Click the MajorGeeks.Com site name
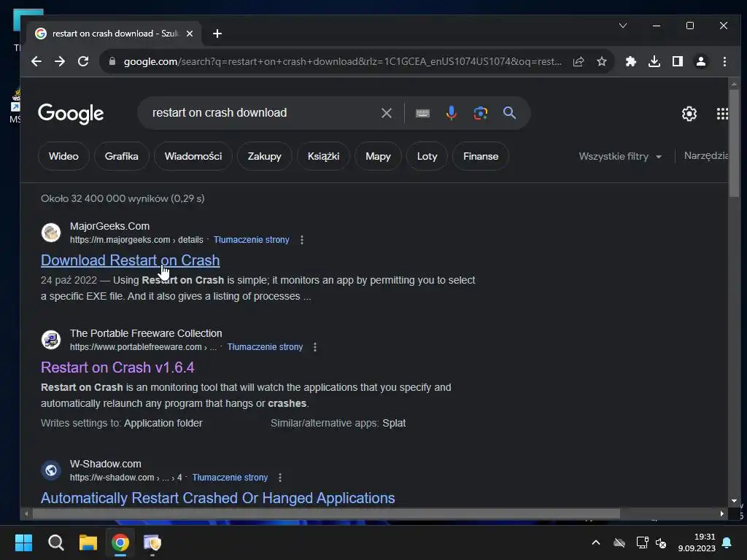Screen dimensions: 747x560 109,226
